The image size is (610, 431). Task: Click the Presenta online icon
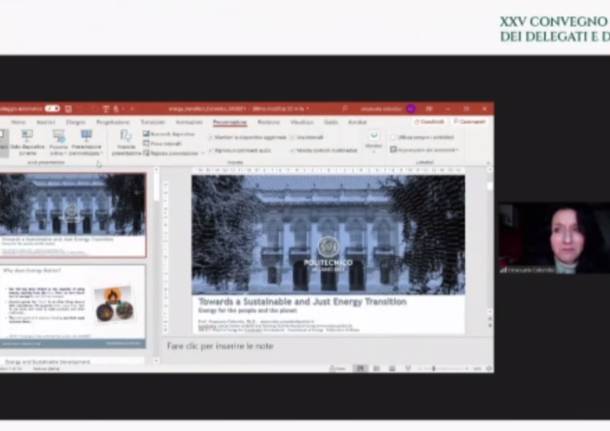(x=58, y=139)
